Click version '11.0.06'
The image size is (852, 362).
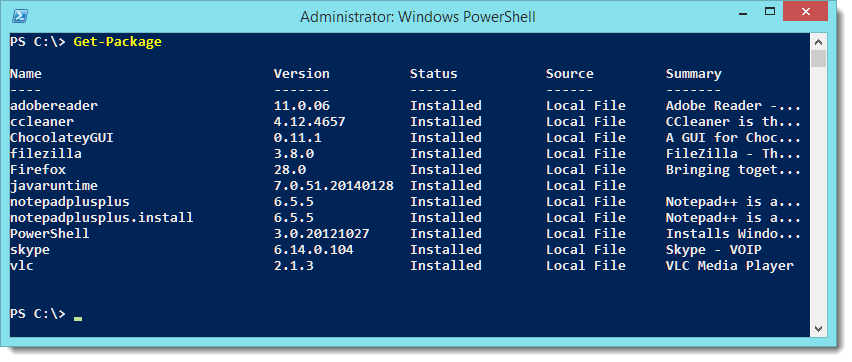point(302,105)
